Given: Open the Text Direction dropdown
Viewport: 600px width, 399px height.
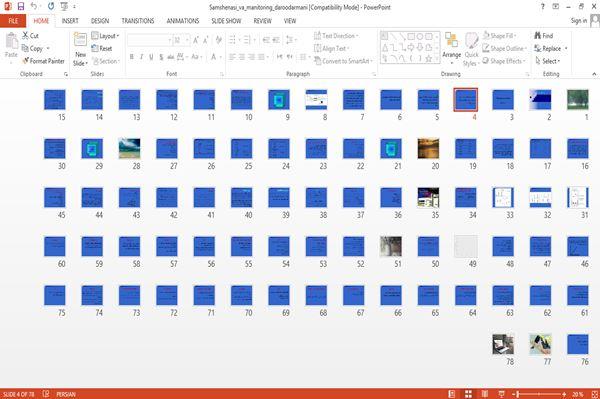Looking at the screenshot, I should pos(336,36).
